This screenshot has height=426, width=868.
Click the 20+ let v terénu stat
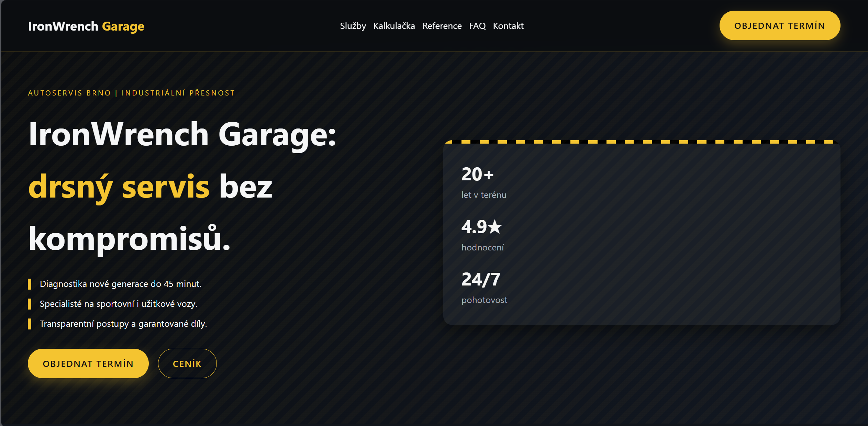pos(478,174)
